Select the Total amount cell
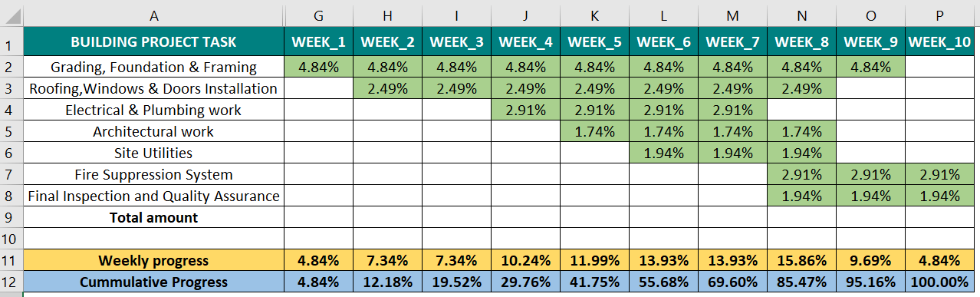Screen dimensions: 980x297 [x=153, y=217]
